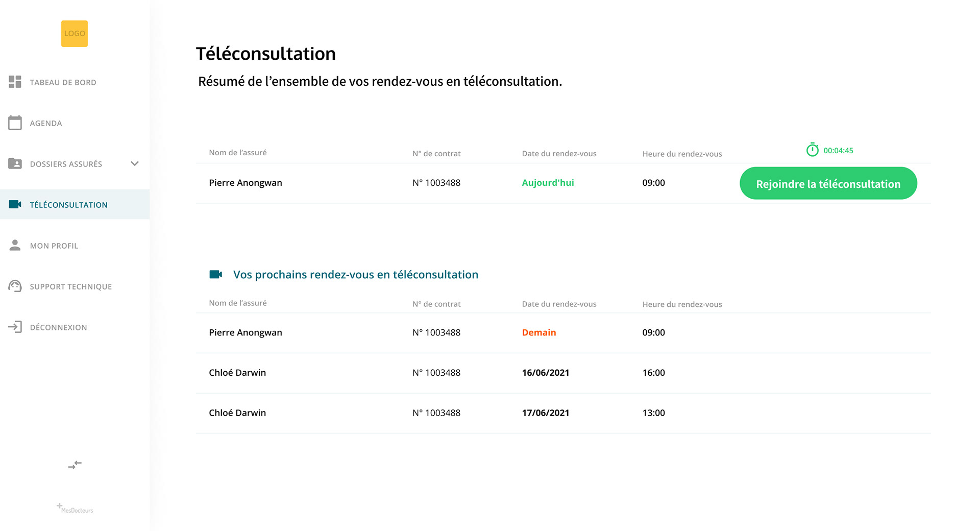Click the Déconnexion exit icon
Screen dimensions: 980x531
tap(15, 327)
